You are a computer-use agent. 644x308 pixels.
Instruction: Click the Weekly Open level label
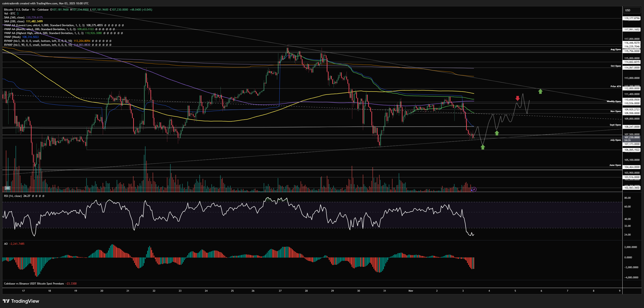614,101
